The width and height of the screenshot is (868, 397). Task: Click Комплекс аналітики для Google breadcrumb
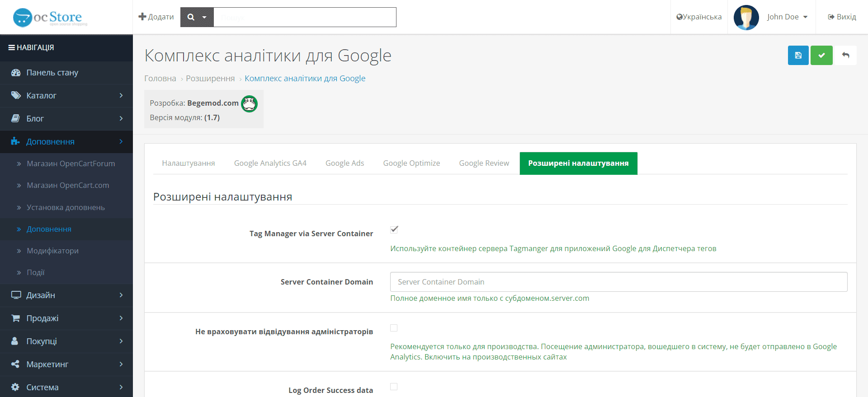pyautogui.click(x=305, y=78)
